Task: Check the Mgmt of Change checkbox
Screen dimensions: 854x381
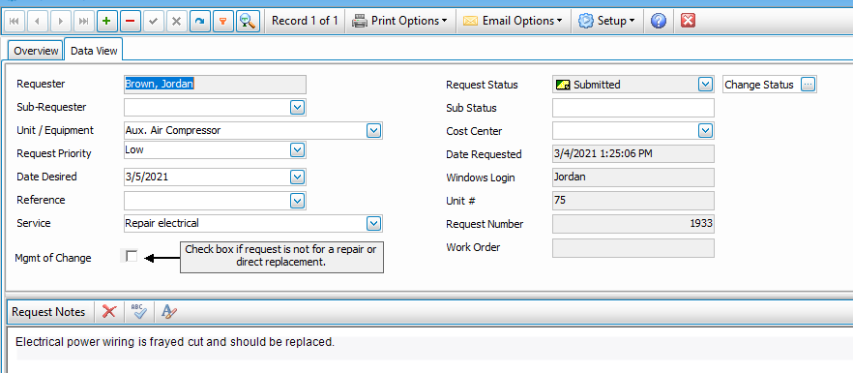Action: tap(131, 256)
